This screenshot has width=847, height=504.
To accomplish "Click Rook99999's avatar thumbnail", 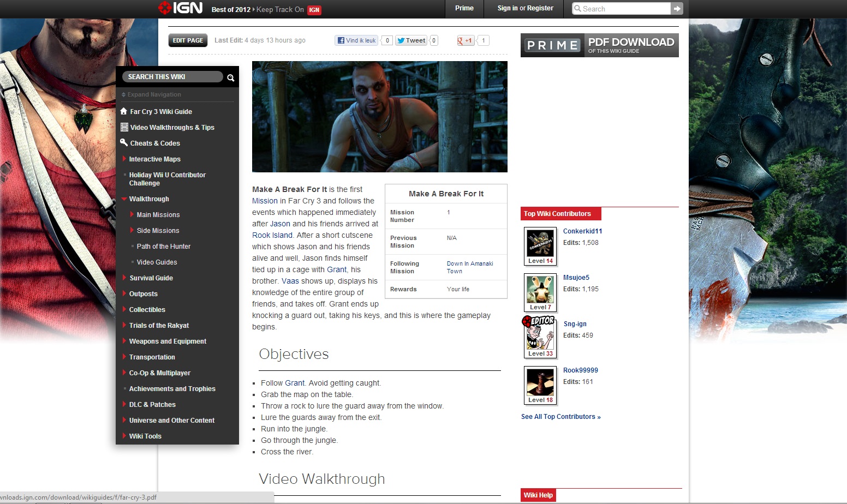I will [540, 382].
